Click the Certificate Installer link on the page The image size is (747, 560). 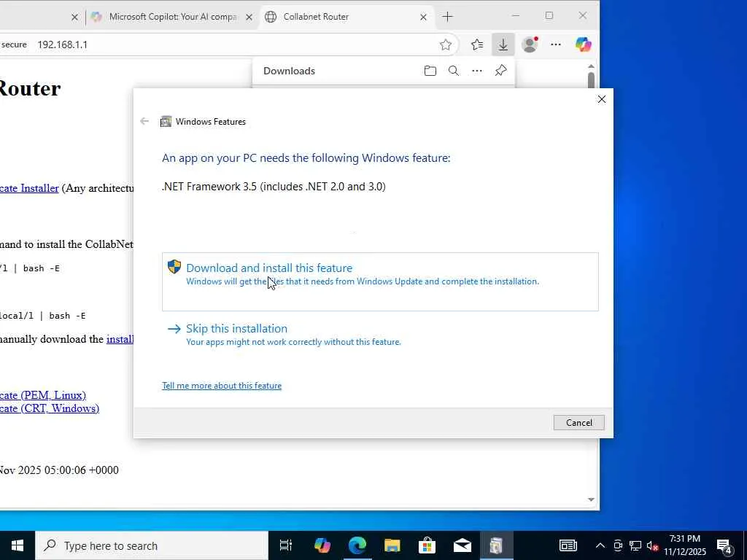29,188
